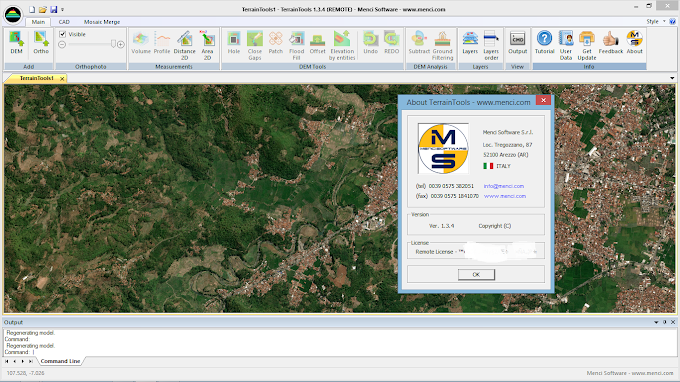Choose the Patch tool
Viewport: 680px width, 382px height.
click(275, 42)
